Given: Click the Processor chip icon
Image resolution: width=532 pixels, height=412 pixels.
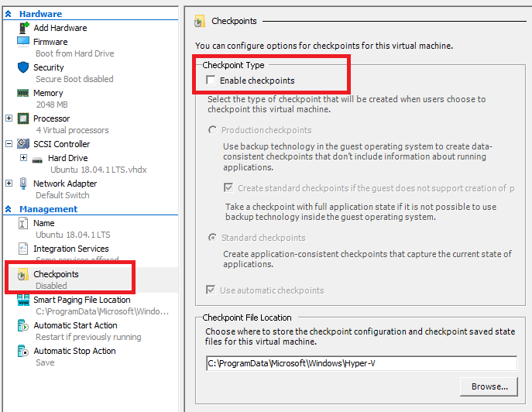Looking at the screenshot, I should click(23, 118).
